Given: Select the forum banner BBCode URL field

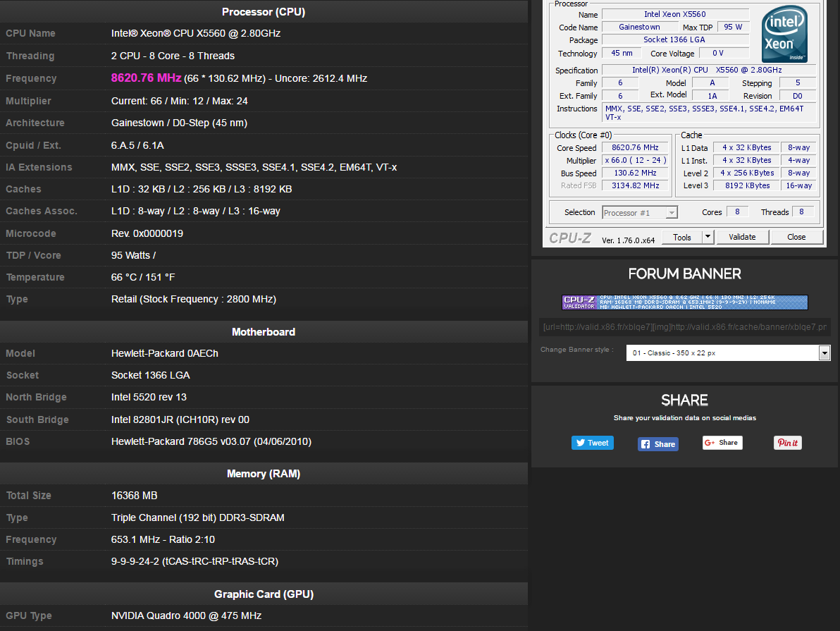Looking at the screenshot, I should pos(684,327).
